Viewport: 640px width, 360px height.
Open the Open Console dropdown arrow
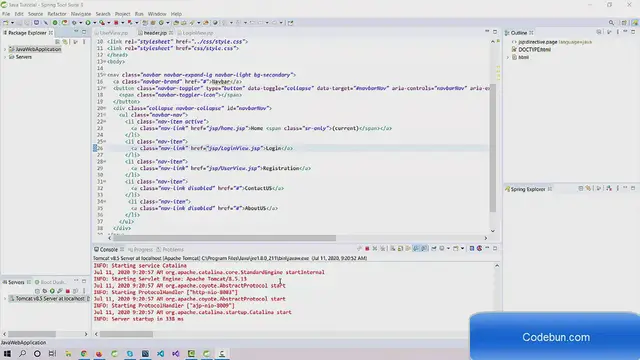click(x=462, y=249)
